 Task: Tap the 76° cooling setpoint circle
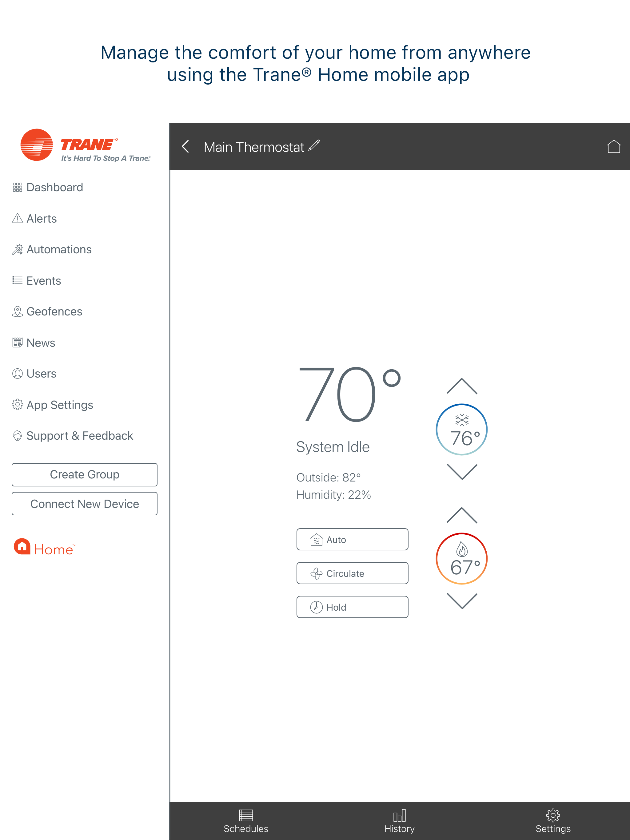(462, 430)
